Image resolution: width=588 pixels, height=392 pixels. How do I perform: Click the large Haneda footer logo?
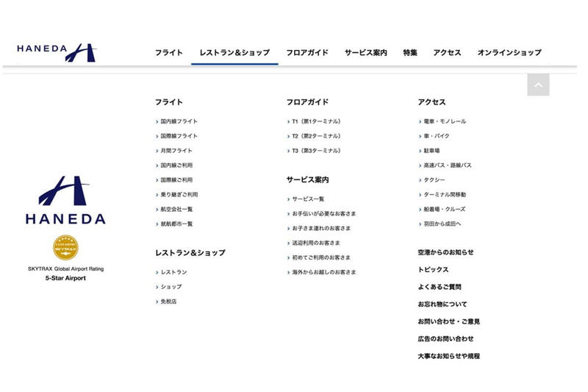click(65, 200)
